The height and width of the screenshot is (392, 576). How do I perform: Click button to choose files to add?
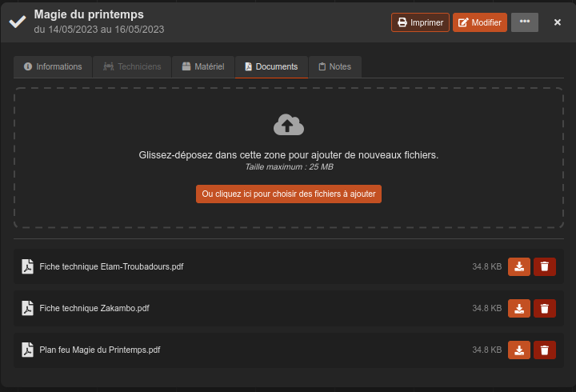pyautogui.click(x=288, y=194)
